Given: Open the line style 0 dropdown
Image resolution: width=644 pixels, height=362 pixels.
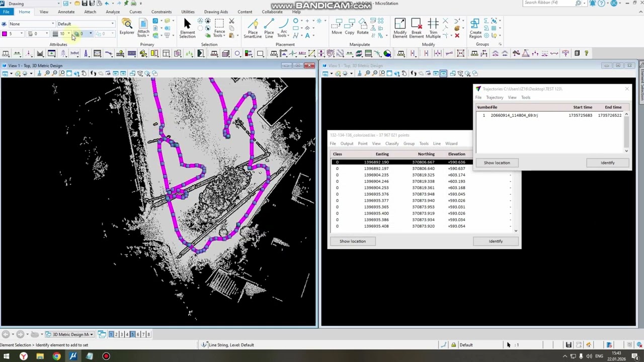Looking at the screenshot, I should (47, 34).
